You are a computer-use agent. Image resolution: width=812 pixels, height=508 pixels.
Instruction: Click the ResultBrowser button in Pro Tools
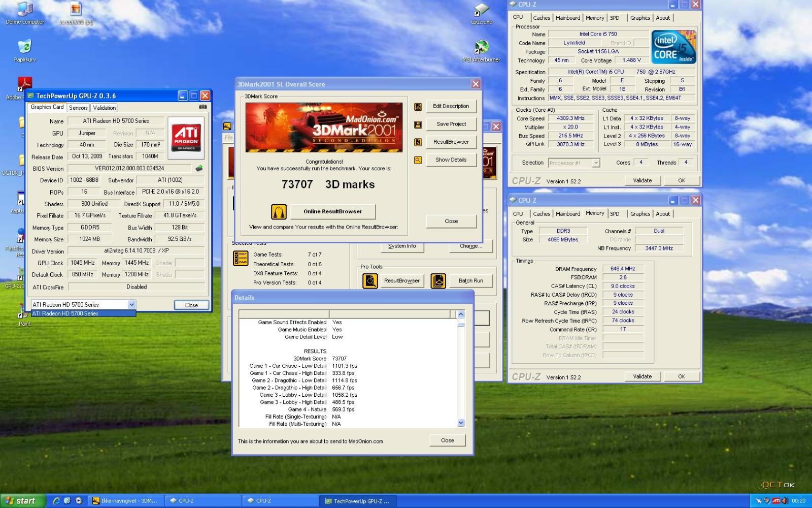coord(401,280)
